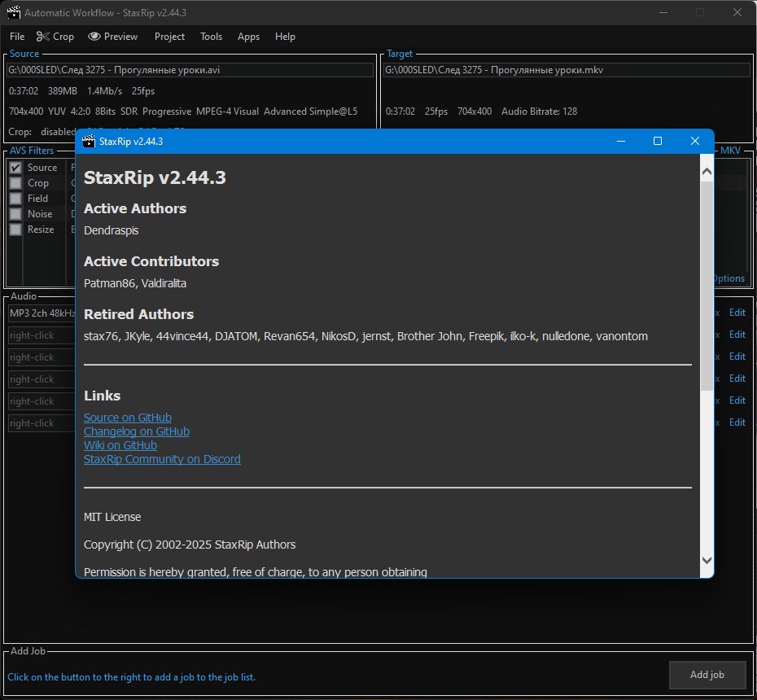This screenshot has height=700, width=757.
Task: Close the StaxRip v2.44.3 About dialog
Action: [x=694, y=141]
